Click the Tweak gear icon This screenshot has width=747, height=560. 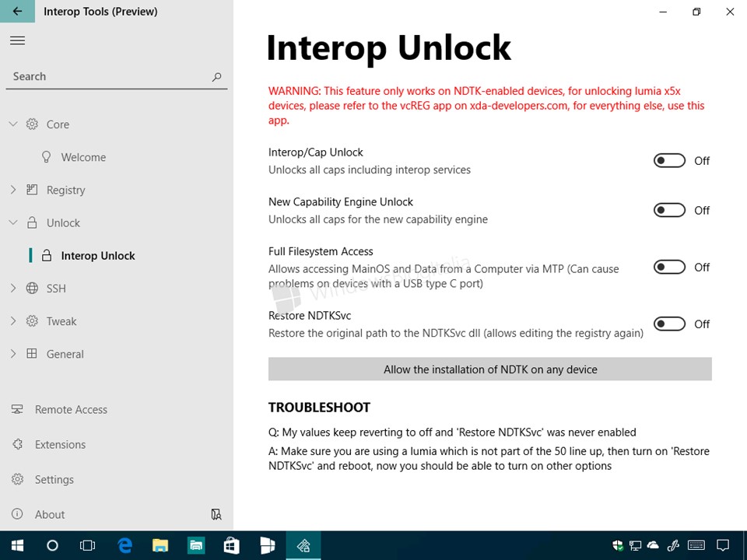coord(32,321)
